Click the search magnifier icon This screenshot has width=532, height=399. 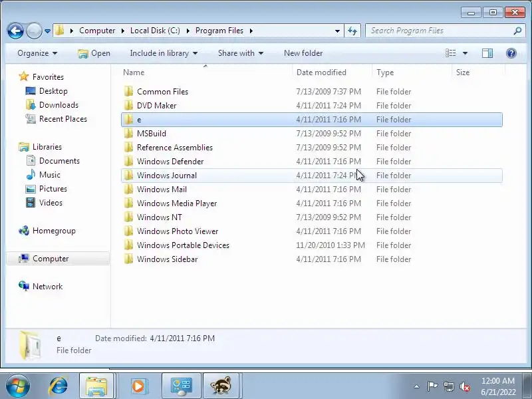click(518, 31)
